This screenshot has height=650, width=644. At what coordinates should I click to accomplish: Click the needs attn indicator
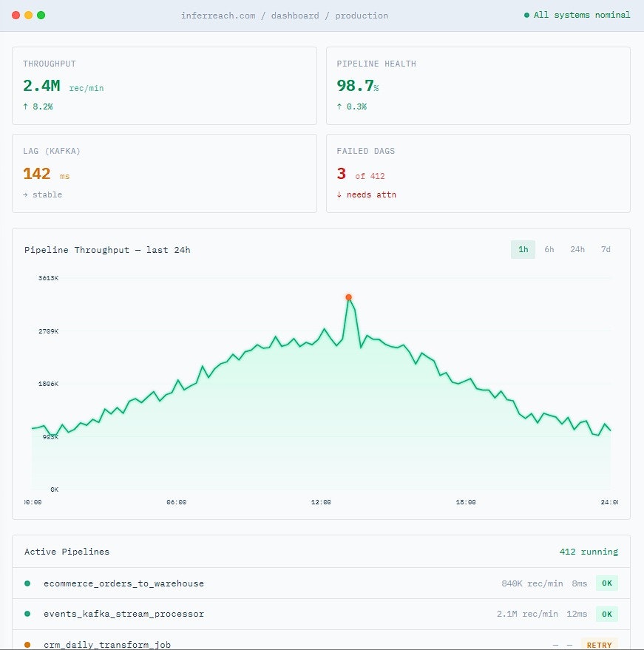366,194
